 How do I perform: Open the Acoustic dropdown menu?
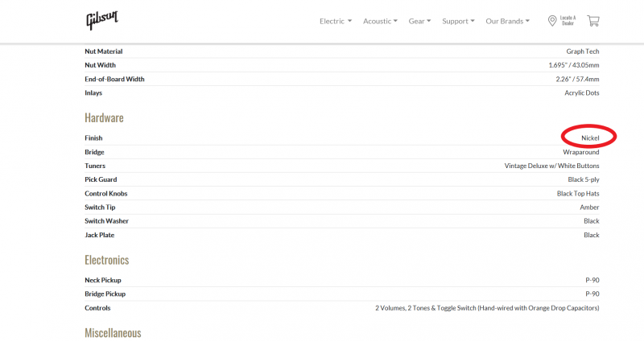pyautogui.click(x=381, y=21)
